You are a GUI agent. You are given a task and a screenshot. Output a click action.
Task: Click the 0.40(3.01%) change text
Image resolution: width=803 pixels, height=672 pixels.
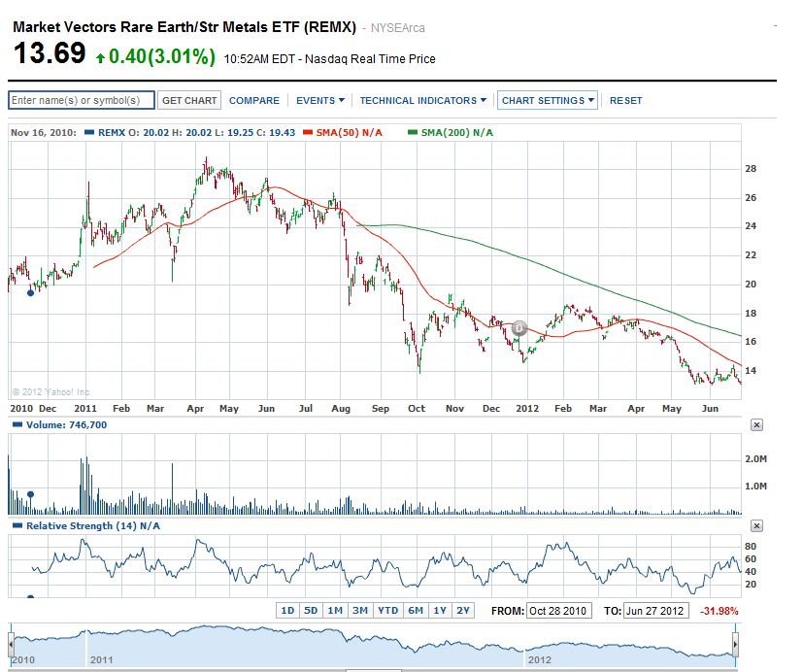[162, 55]
